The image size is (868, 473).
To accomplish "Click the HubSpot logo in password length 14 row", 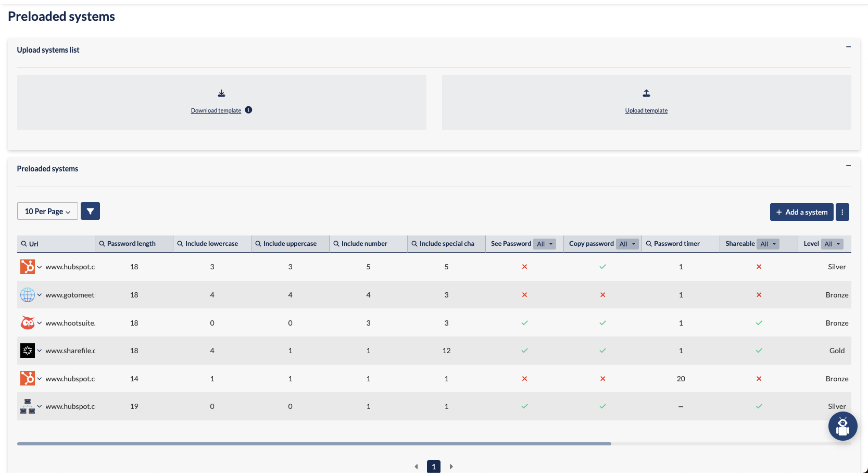I will click(28, 379).
